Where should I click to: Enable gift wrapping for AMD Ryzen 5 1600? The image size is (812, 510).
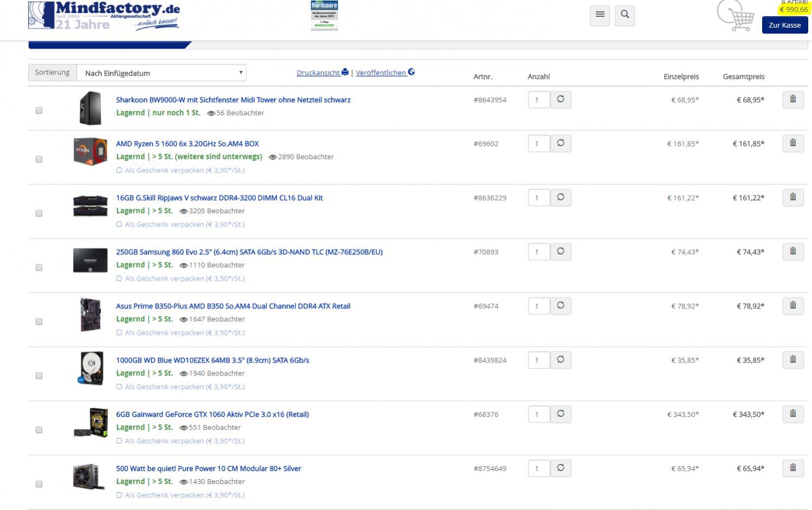(x=119, y=170)
